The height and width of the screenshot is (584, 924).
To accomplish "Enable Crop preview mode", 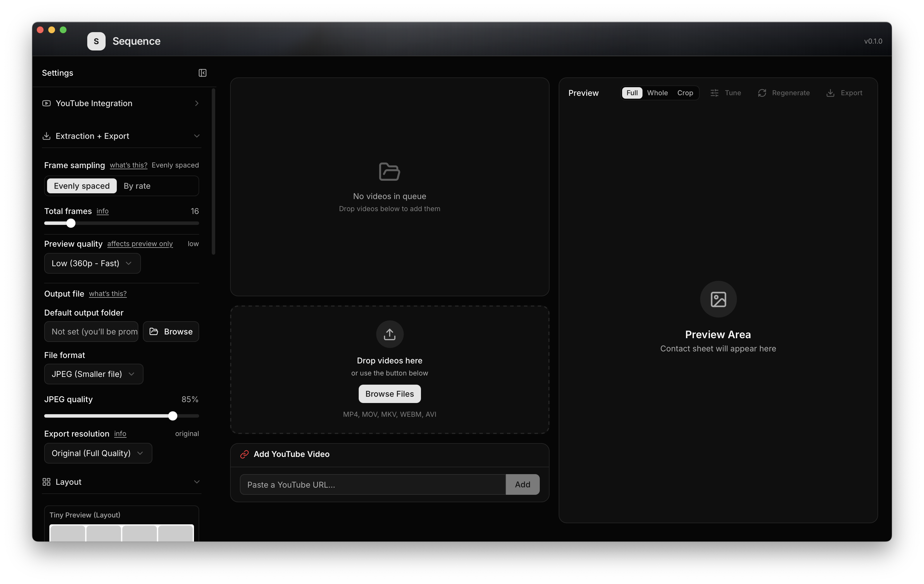I will (x=685, y=93).
